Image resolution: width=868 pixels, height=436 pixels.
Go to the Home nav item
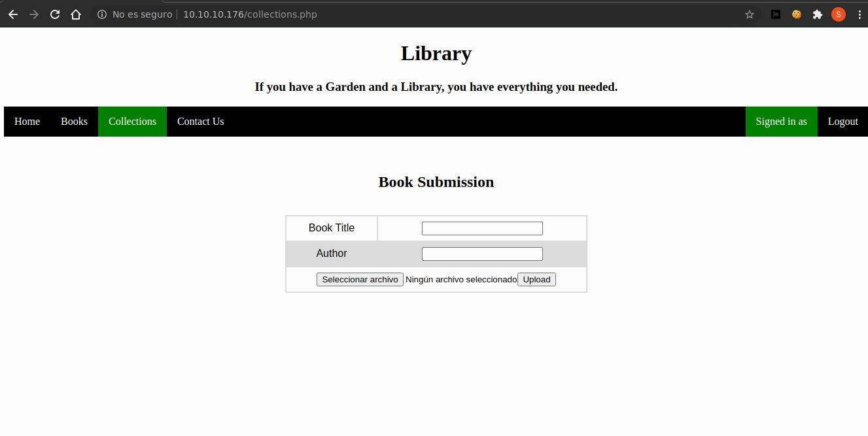(x=27, y=122)
